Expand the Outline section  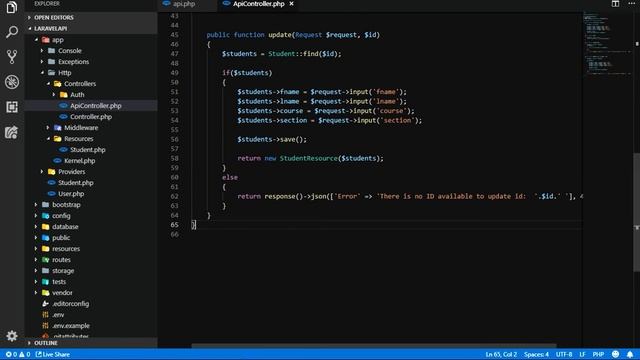46,343
